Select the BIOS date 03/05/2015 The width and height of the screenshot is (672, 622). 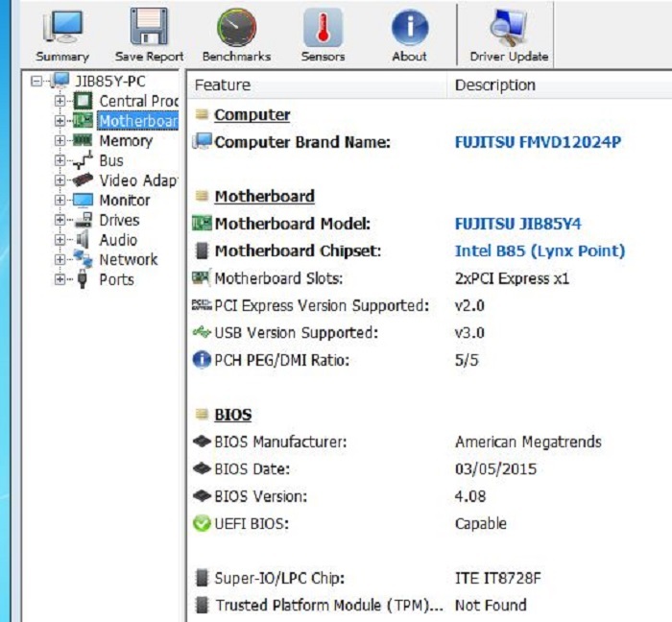coord(495,469)
